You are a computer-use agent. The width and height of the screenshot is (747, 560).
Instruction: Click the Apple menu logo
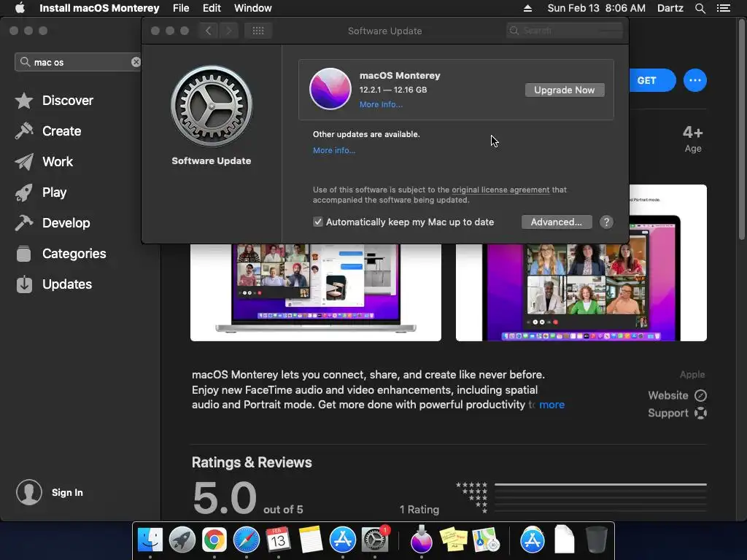pyautogui.click(x=20, y=8)
